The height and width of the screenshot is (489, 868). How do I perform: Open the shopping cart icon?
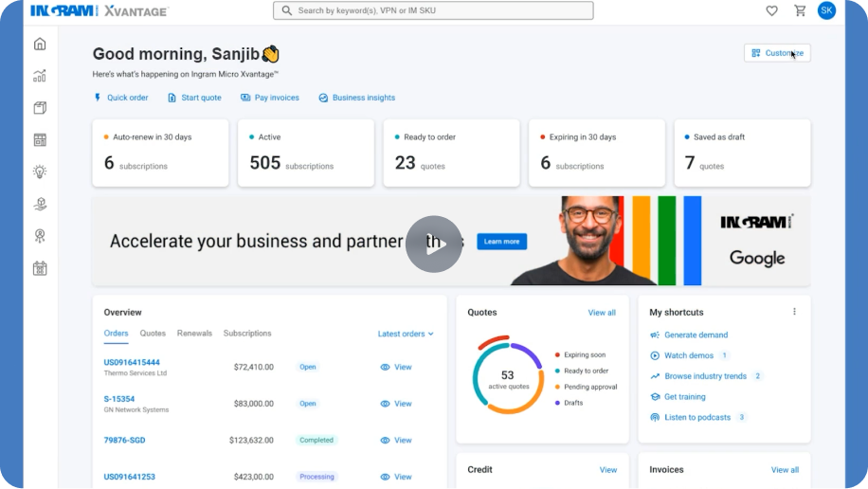[x=800, y=11]
